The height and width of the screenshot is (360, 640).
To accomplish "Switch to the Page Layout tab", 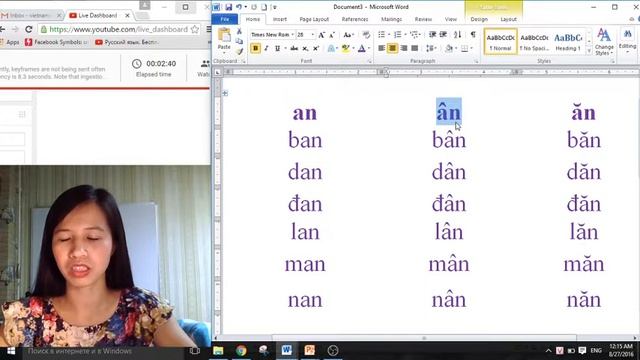I will 314,19.
